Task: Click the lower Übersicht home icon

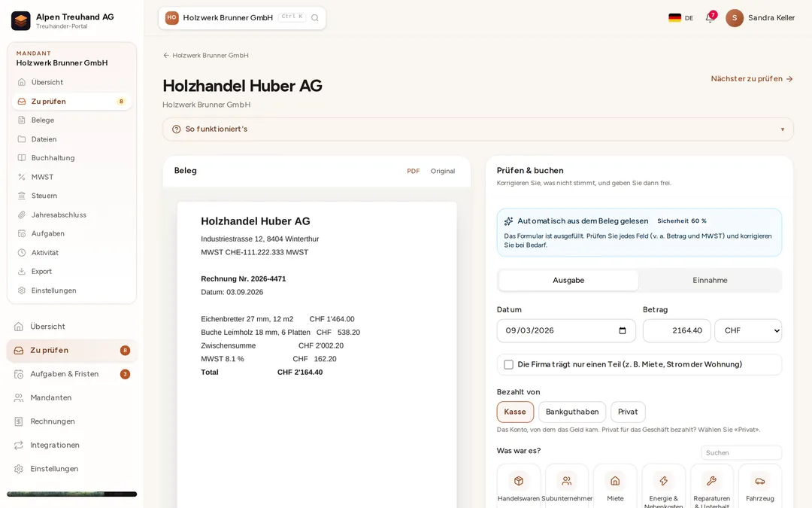Action: (19, 327)
